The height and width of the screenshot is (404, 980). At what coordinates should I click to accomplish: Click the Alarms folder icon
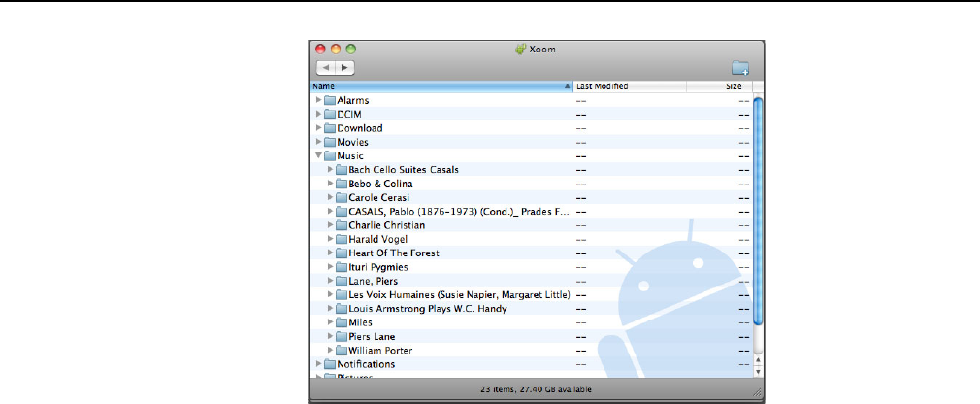point(330,100)
